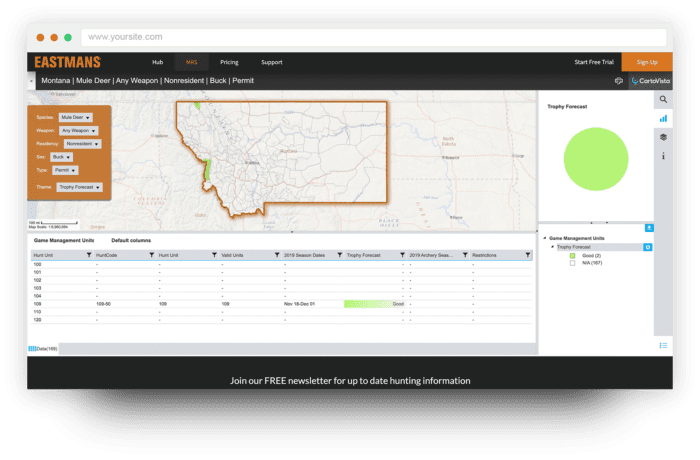
Task: Click the green Trophy Forecast pie chart
Action: (596, 159)
